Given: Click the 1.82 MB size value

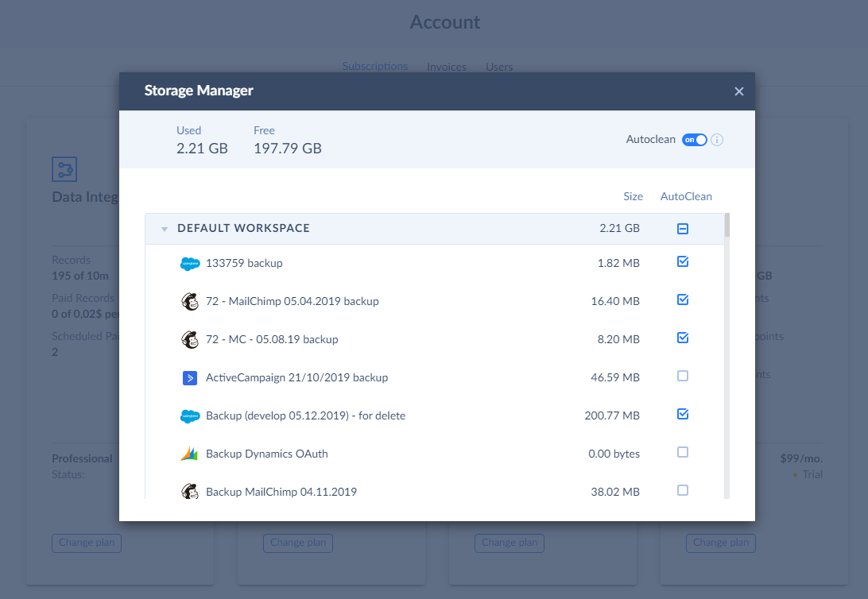Looking at the screenshot, I should click(618, 263).
